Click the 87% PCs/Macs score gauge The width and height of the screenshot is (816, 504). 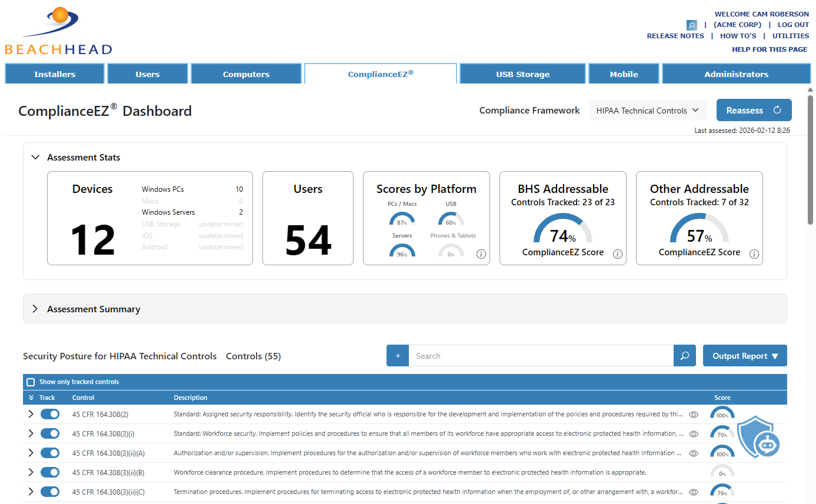(402, 223)
